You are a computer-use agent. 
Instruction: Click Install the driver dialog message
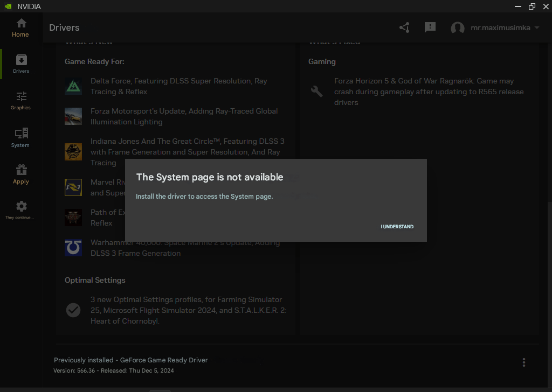coord(204,196)
